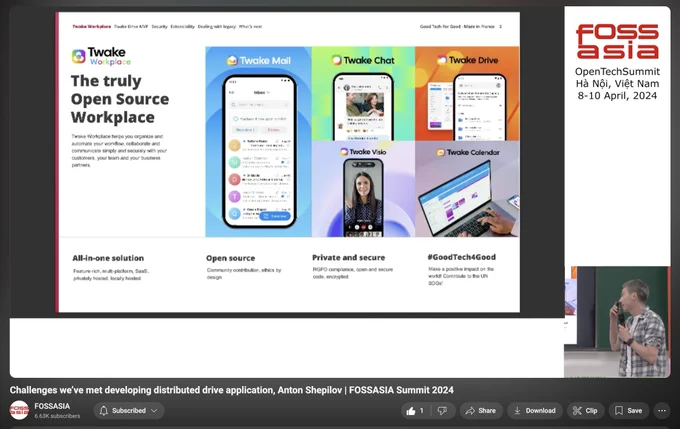680x429 pixels.
Task: Click the 'Good Tech for Good - Made in France' text
Action: 457,26
